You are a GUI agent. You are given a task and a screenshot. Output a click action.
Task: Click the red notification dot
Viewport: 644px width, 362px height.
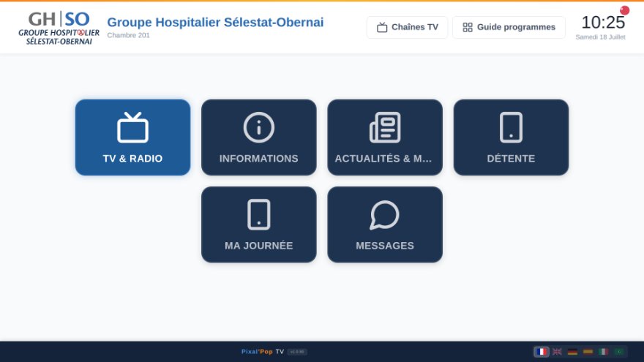pyautogui.click(x=625, y=10)
